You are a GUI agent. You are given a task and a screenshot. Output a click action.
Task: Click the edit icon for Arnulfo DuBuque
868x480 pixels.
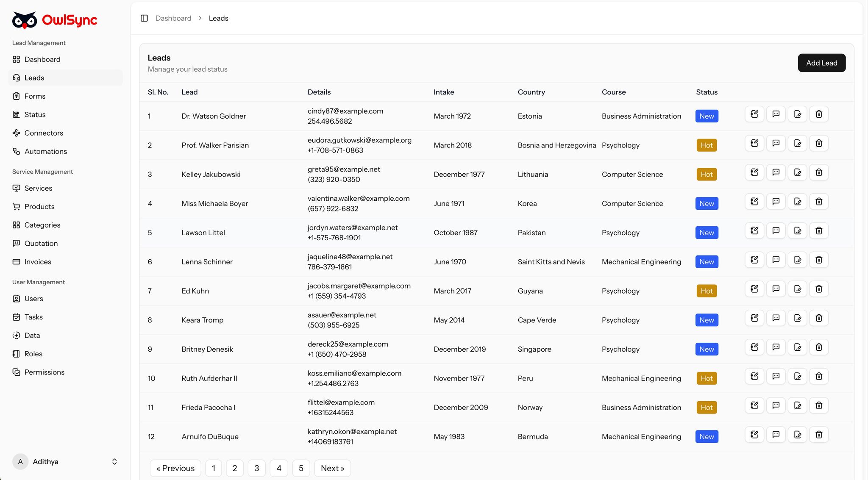(797, 435)
